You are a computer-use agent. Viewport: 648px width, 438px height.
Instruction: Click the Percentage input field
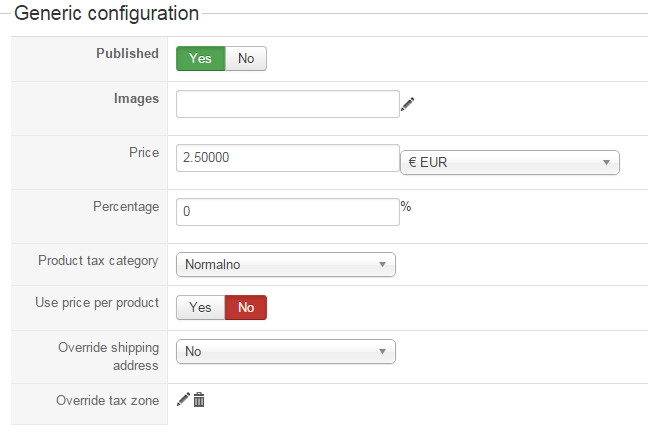(288, 212)
